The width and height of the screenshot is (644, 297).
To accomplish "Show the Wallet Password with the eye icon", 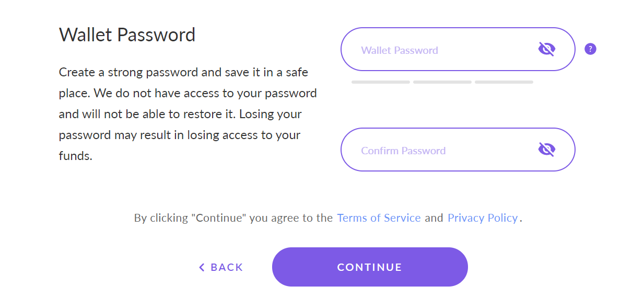I will click(x=546, y=49).
